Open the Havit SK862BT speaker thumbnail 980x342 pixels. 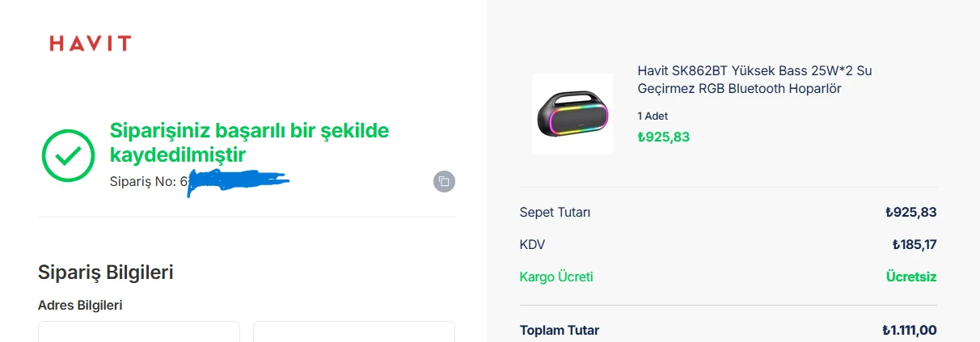(x=572, y=114)
